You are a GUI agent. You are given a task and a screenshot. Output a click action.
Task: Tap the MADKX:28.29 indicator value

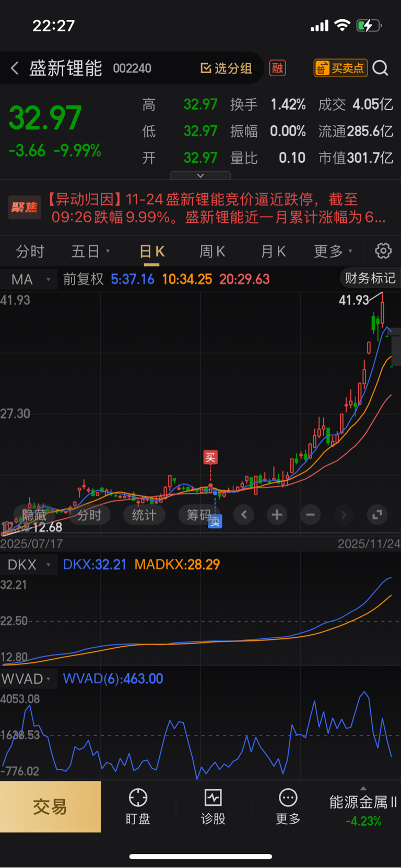[x=177, y=565]
